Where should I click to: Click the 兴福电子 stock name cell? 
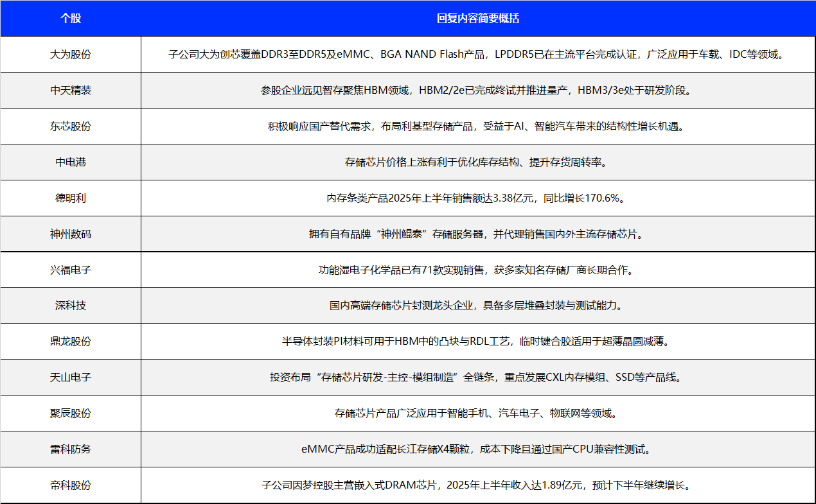pos(71,270)
